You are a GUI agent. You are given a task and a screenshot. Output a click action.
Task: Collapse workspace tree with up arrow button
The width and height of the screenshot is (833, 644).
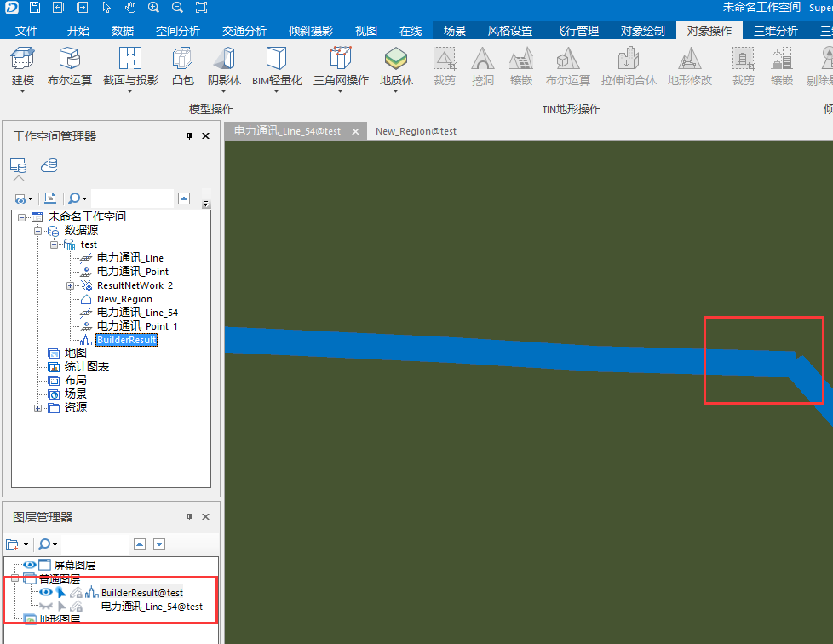click(184, 198)
